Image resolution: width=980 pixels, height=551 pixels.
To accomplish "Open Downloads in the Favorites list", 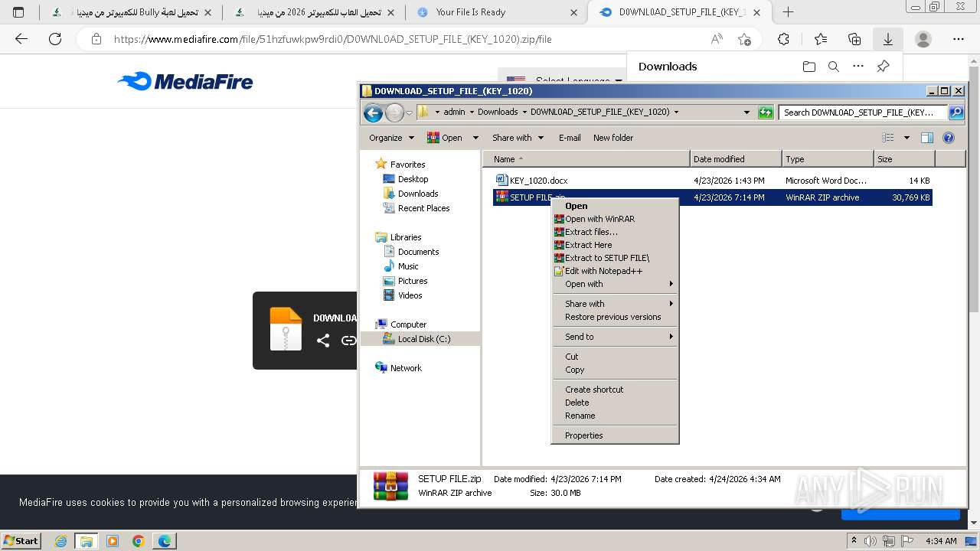I will [x=418, y=194].
